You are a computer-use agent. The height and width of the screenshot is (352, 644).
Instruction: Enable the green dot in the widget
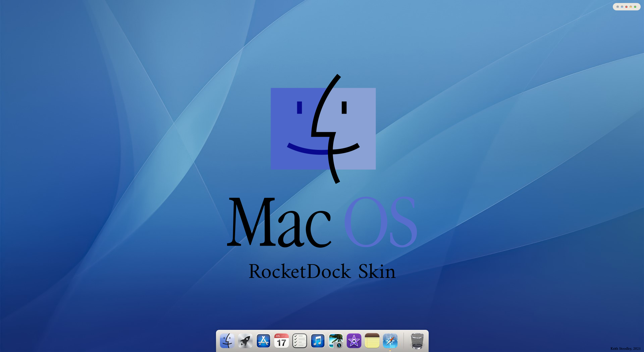[x=635, y=7]
